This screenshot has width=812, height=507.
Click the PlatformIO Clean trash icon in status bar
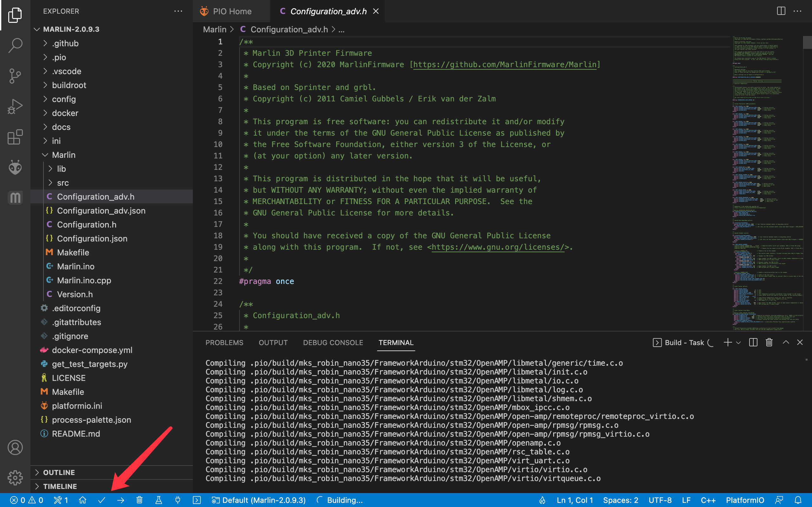pos(140,500)
